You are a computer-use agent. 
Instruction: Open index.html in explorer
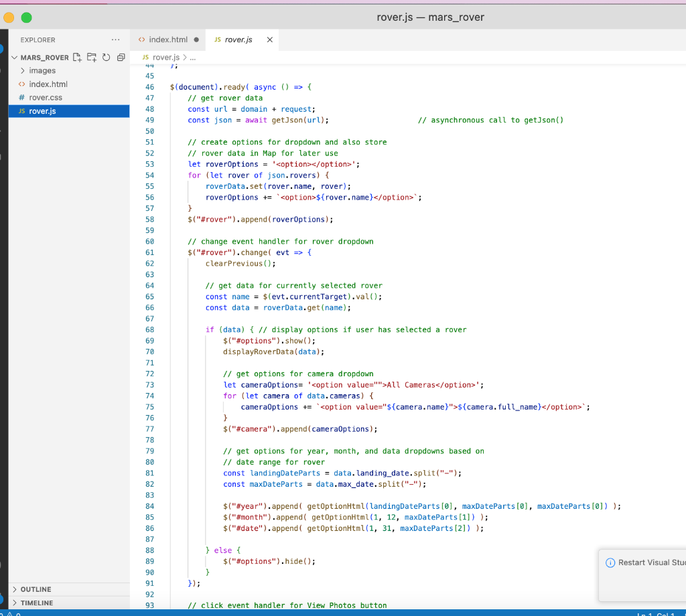48,84
